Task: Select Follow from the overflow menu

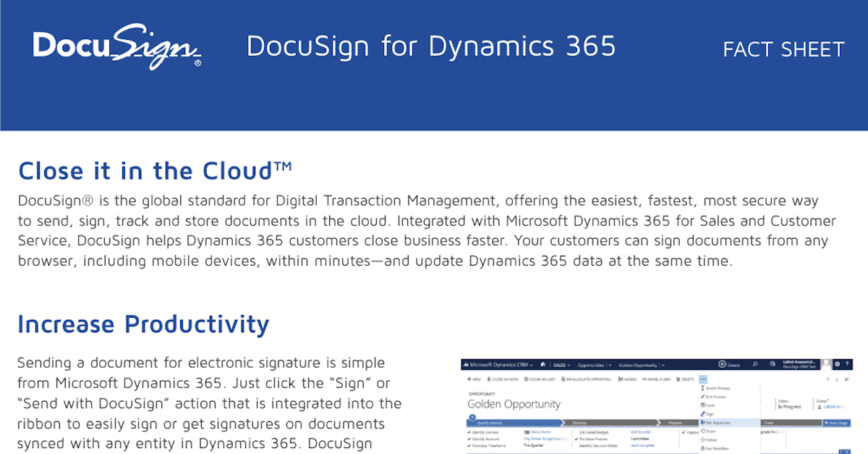Action: coord(729,440)
